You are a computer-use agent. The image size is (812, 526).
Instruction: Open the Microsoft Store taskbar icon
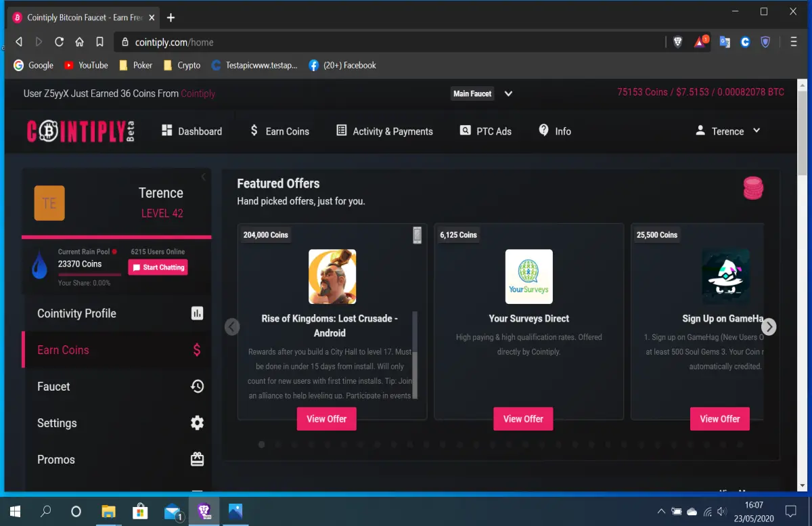click(140, 512)
